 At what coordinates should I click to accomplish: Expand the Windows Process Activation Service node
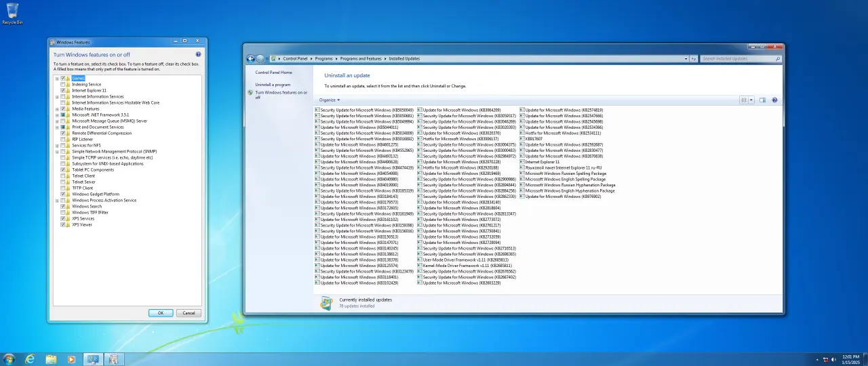[58, 200]
